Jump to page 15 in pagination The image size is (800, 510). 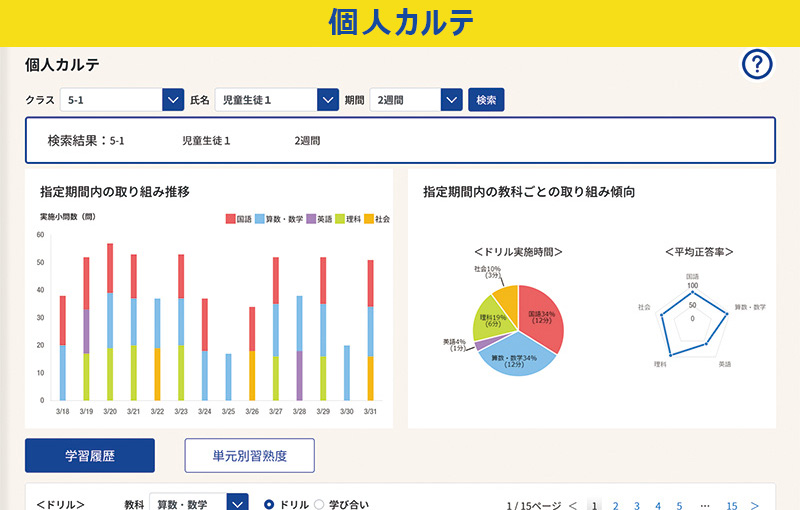(x=732, y=505)
